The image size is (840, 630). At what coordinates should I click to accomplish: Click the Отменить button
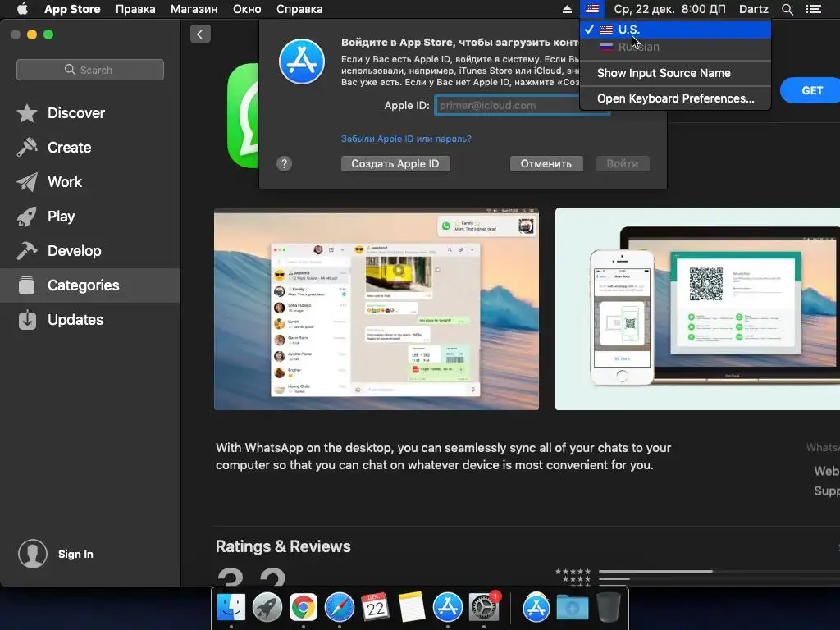[546, 163]
